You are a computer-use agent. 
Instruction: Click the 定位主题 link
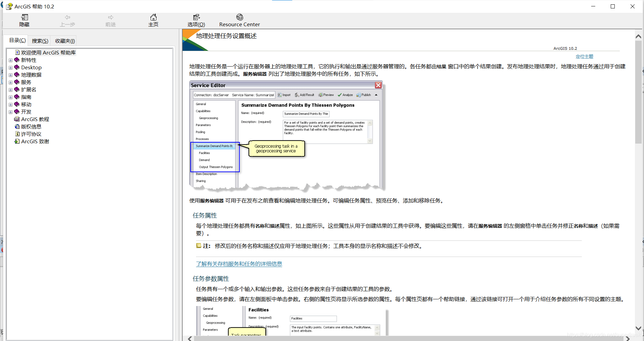(x=584, y=56)
